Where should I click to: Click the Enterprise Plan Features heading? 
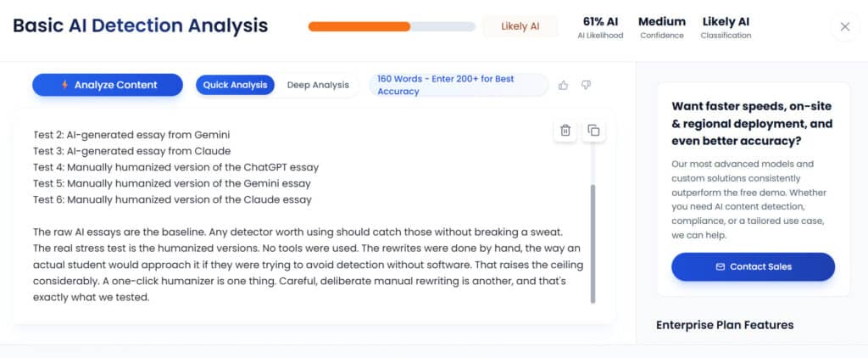tap(725, 325)
